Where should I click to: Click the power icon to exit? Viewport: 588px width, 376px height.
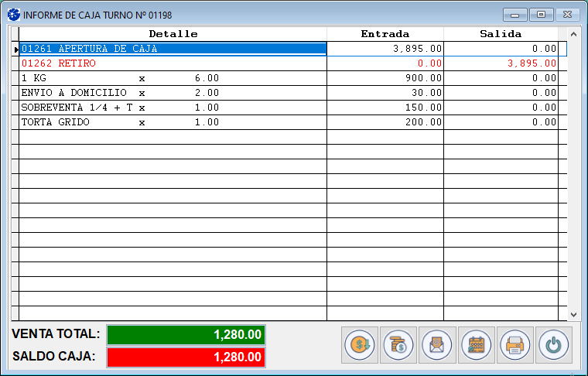point(552,345)
